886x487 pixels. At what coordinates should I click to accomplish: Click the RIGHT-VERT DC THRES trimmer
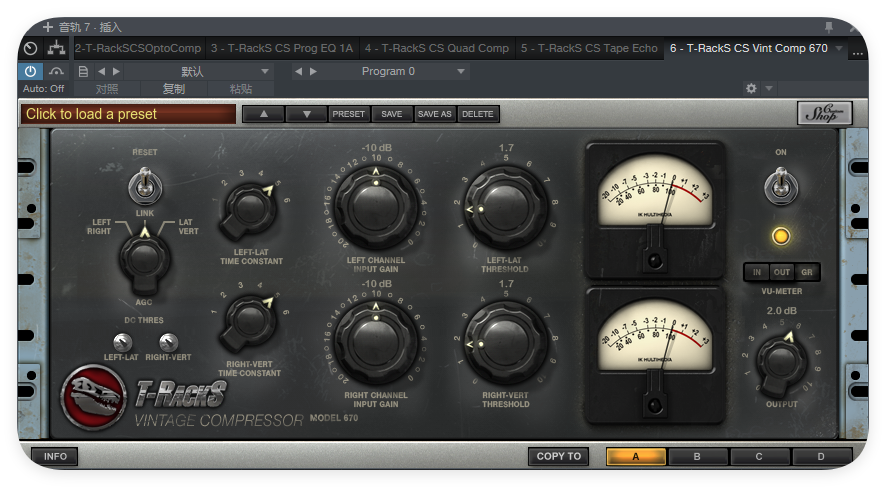[168, 342]
